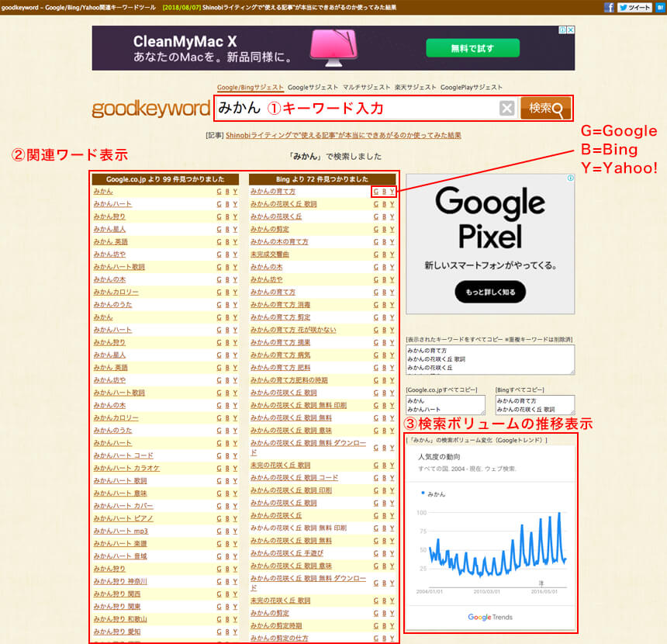Click the みかんハート カラオケ keyword
The width and height of the screenshot is (667, 644).
[126, 468]
